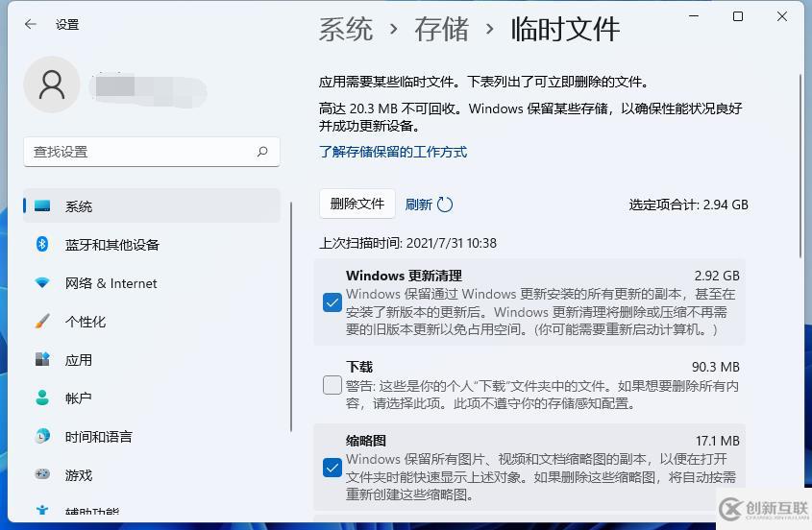Navigate to 存储 in the breadcrumb
The image size is (812, 530).
[x=441, y=29]
